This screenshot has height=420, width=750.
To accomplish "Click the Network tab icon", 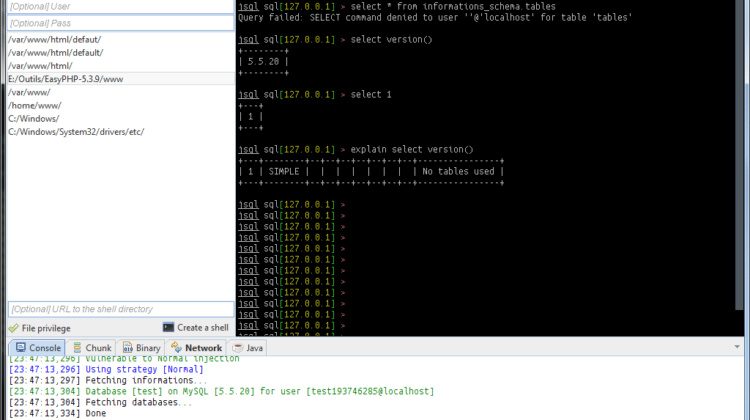I will [x=176, y=347].
